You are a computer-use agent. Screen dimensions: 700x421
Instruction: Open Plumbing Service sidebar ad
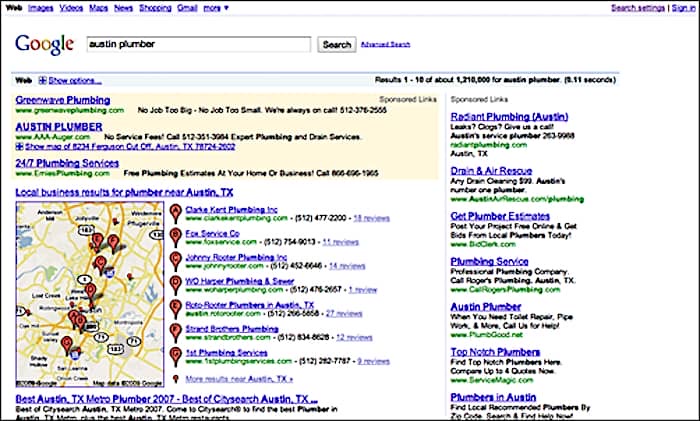[x=490, y=262]
